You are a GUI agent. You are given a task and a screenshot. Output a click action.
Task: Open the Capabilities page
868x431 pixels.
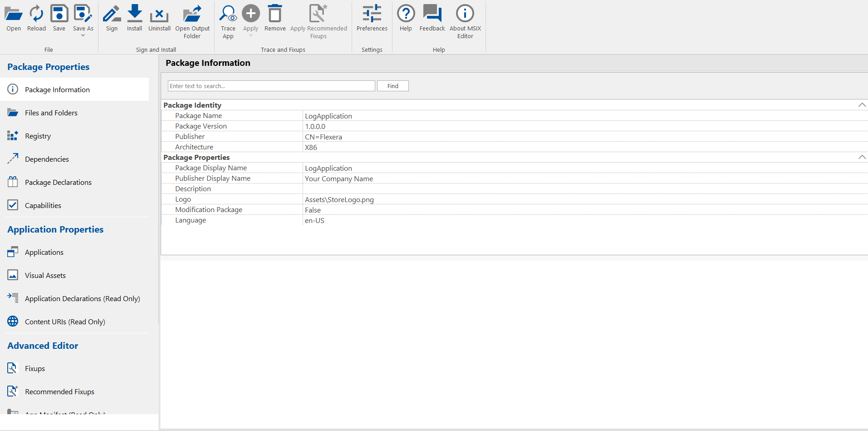point(43,205)
